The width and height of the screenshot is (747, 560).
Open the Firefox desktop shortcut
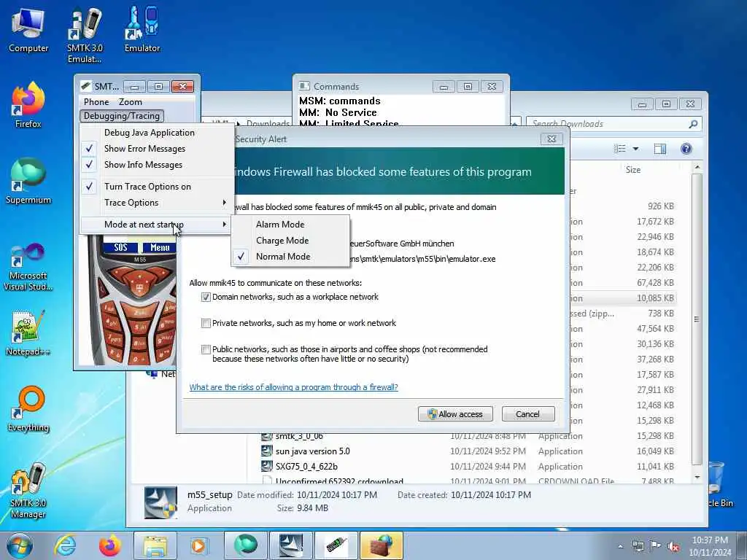click(x=28, y=105)
